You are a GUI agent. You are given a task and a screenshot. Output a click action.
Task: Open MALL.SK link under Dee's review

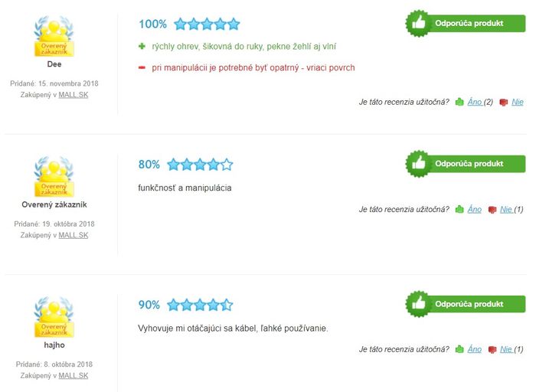pyautogui.click(x=74, y=95)
